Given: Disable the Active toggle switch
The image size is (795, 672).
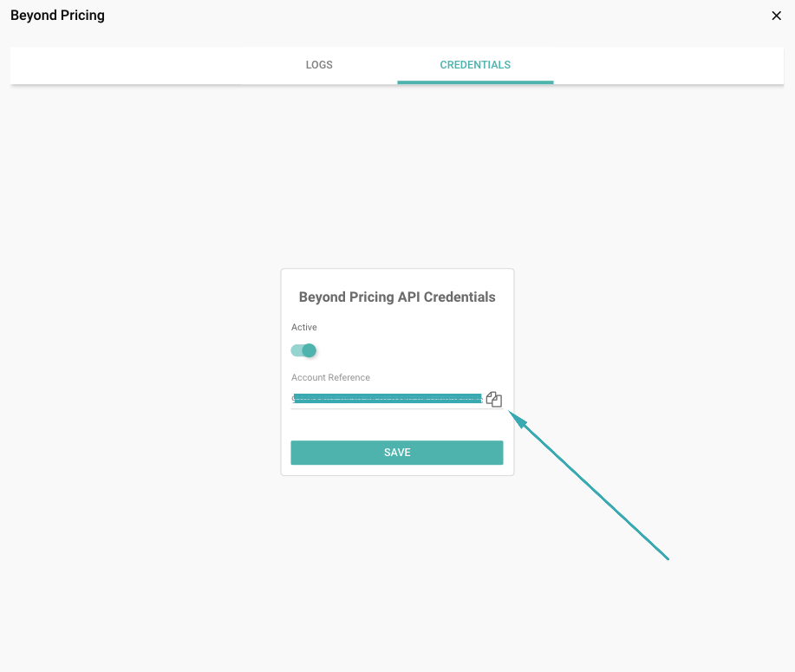Looking at the screenshot, I should point(303,350).
